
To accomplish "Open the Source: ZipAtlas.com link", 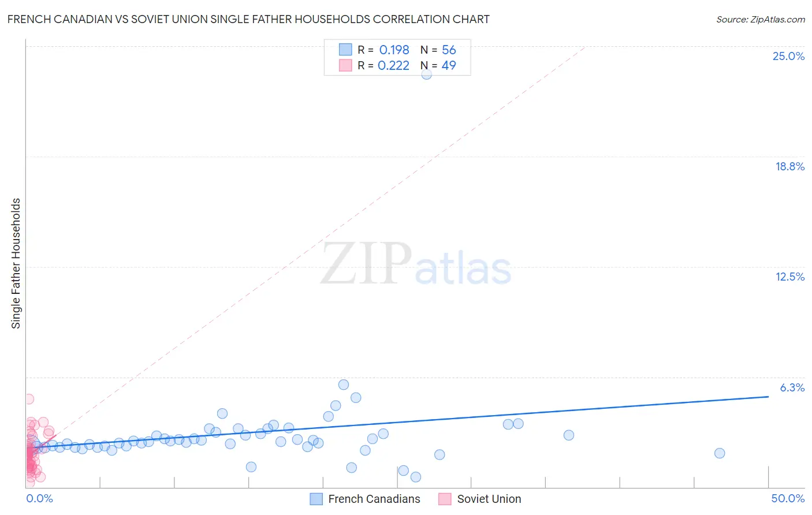I will pyautogui.click(x=761, y=19).
